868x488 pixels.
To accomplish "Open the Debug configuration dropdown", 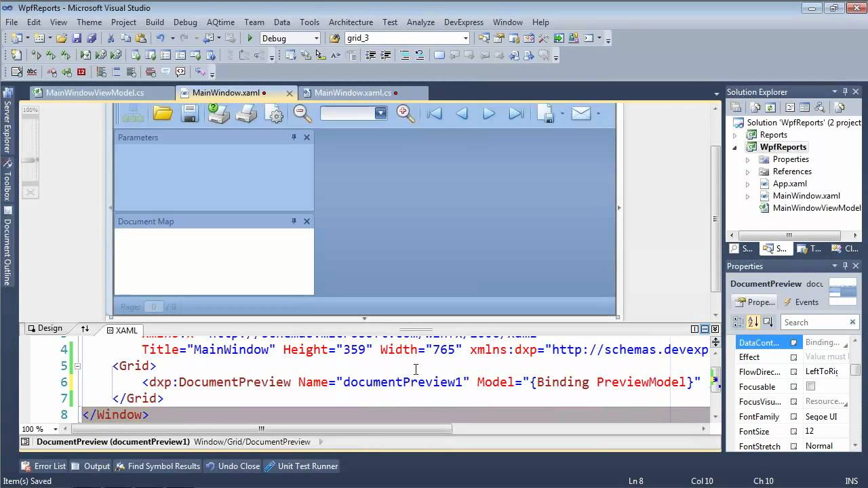I will tap(317, 39).
